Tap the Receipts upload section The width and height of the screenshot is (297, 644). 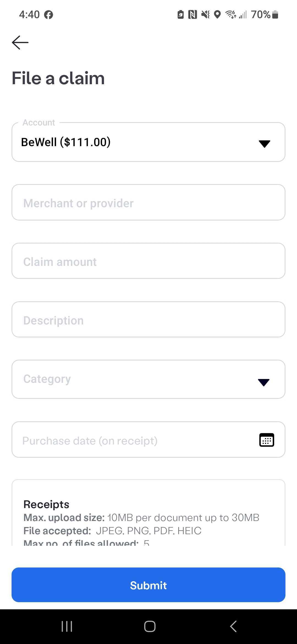pyautogui.click(x=148, y=512)
